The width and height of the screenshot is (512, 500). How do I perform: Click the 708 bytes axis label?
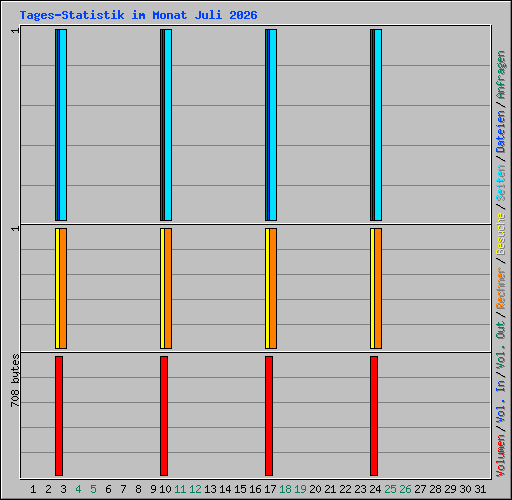click(15, 381)
